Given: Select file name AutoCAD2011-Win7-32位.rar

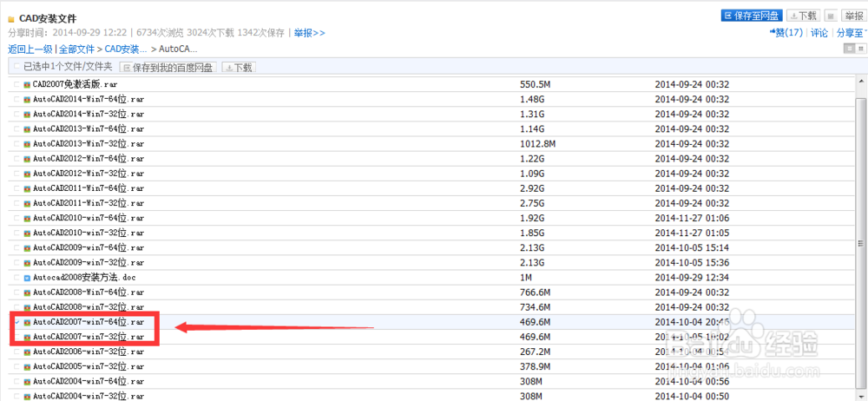Looking at the screenshot, I should tap(89, 203).
